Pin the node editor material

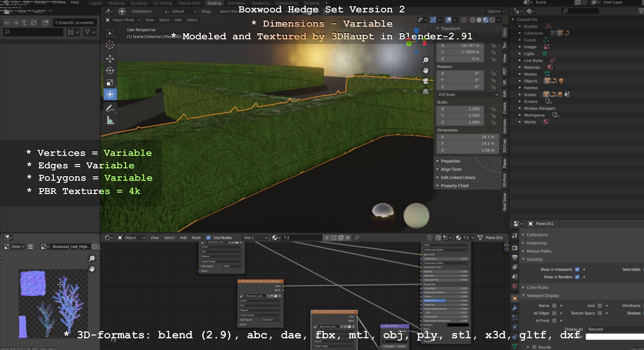(357, 238)
